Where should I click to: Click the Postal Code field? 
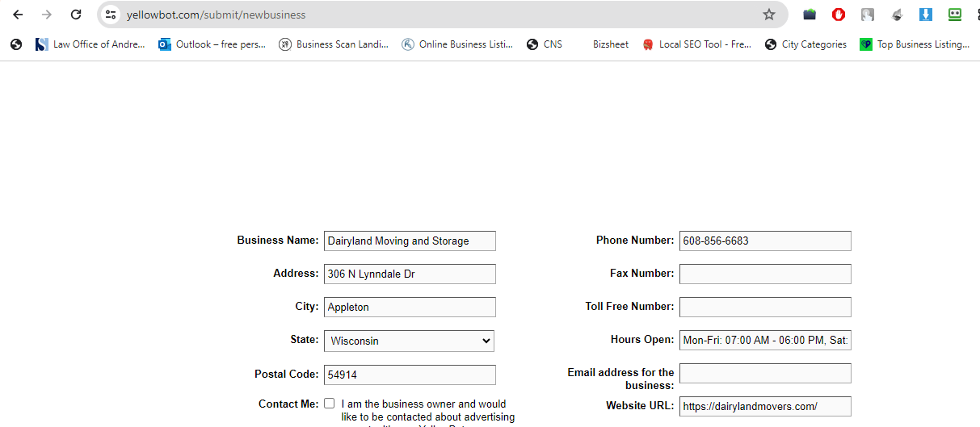point(410,375)
